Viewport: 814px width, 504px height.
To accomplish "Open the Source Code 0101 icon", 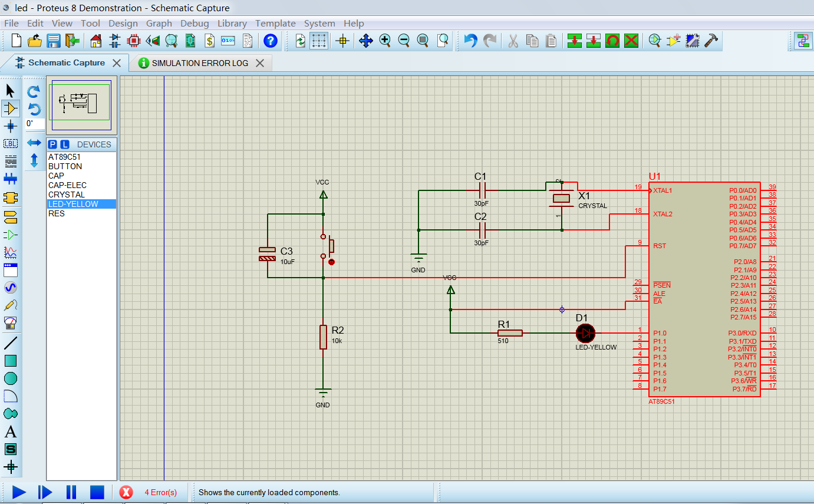I will [x=228, y=41].
